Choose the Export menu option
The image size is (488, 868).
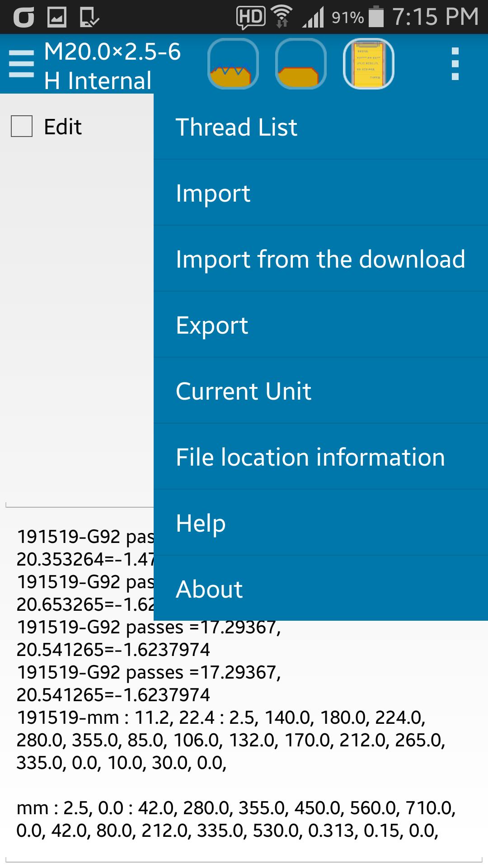point(321,325)
